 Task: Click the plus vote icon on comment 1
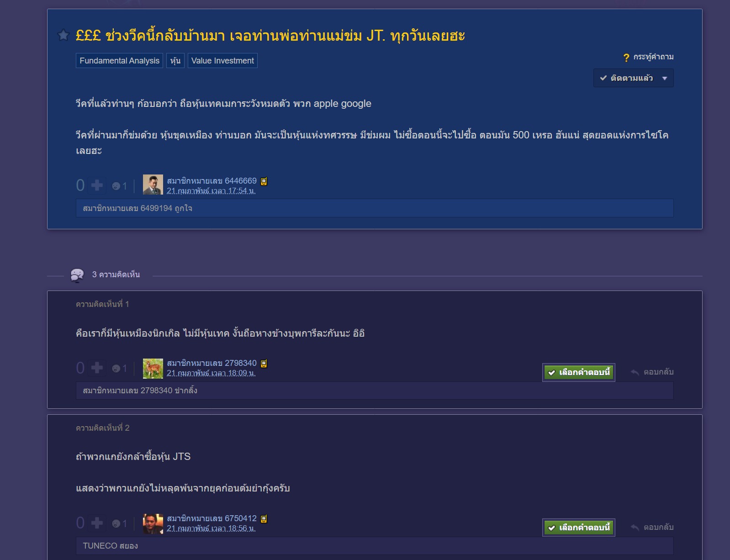point(97,368)
